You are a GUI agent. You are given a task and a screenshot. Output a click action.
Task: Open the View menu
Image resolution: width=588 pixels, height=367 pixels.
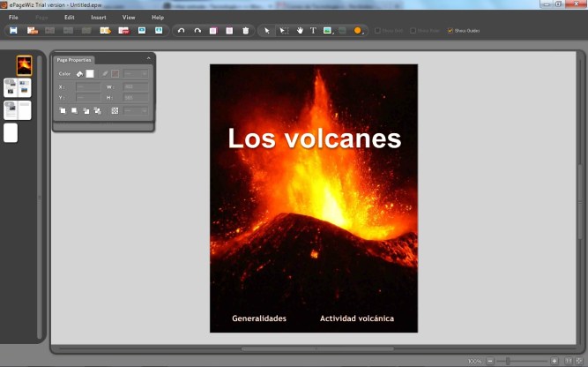click(129, 18)
